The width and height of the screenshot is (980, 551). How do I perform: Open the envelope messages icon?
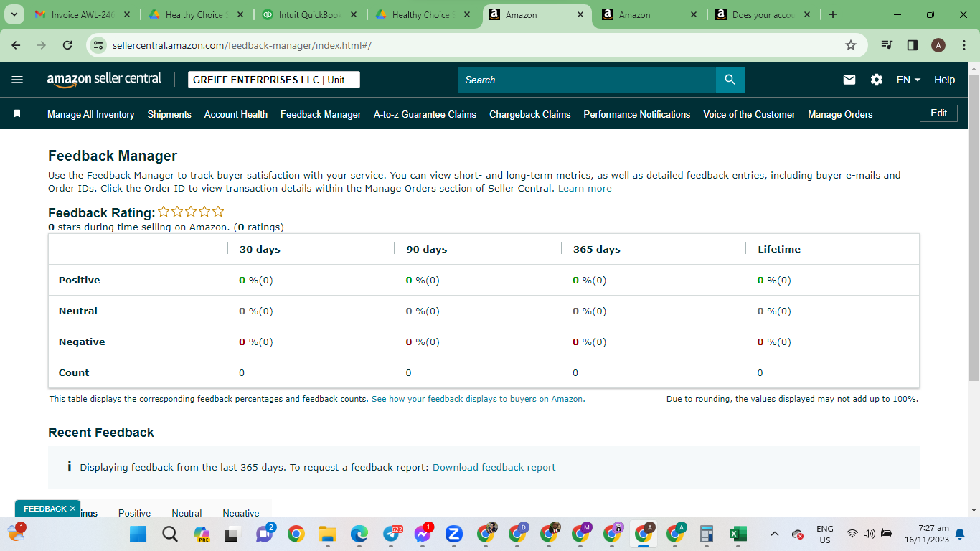pyautogui.click(x=849, y=80)
